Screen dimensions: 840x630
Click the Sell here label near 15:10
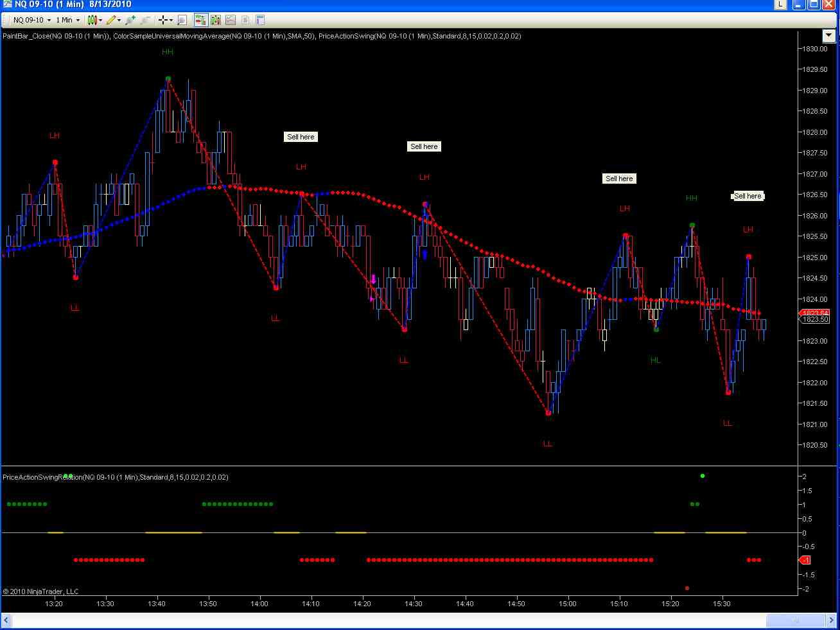click(619, 179)
